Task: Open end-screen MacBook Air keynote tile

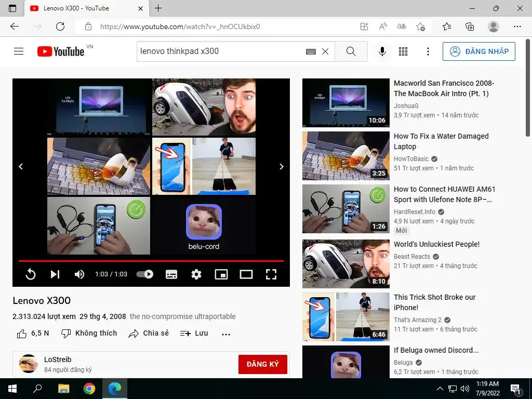Action: click(x=99, y=107)
